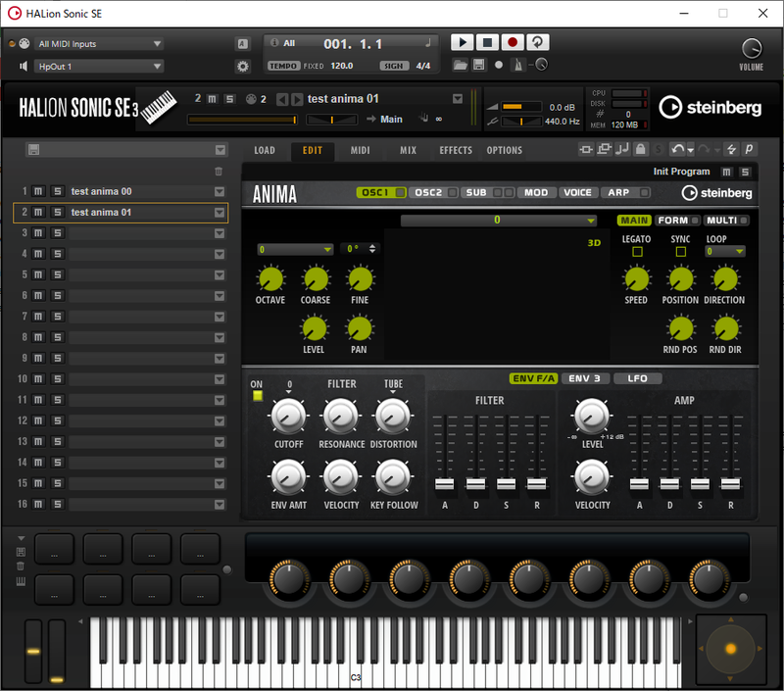The height and width of the screenshot is (691, 784).
Task: Open the MOD page tab
Action: tap(536, 192)
